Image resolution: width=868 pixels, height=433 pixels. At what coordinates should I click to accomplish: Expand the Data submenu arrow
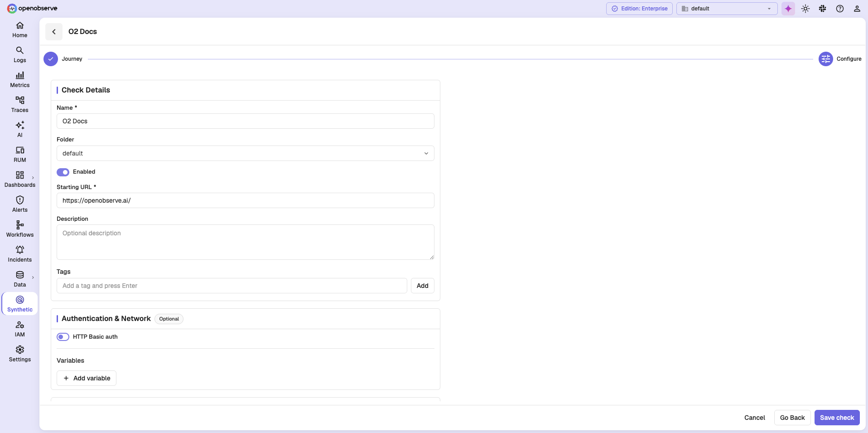pyautogui.click(x=33, y=277)
